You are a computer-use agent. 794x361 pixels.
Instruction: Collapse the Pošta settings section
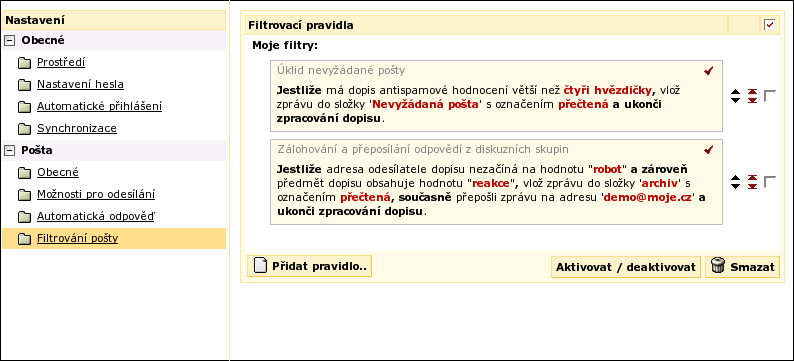pyautogui.click(x=10, y=150)
